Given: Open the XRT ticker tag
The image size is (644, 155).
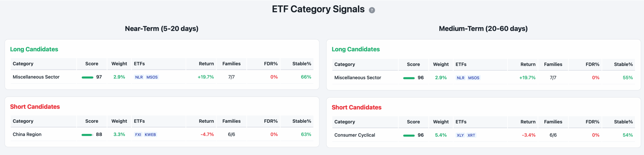Looking at the screenshot, I should (471, 135).
